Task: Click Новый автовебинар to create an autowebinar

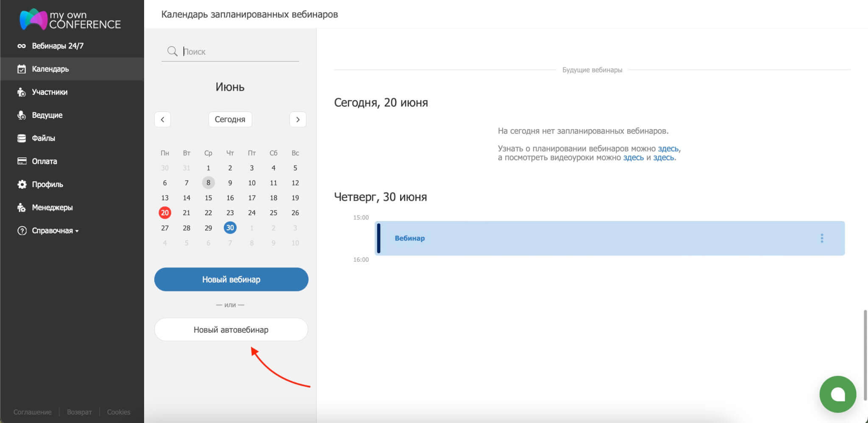Action: [x=231, y=329]
